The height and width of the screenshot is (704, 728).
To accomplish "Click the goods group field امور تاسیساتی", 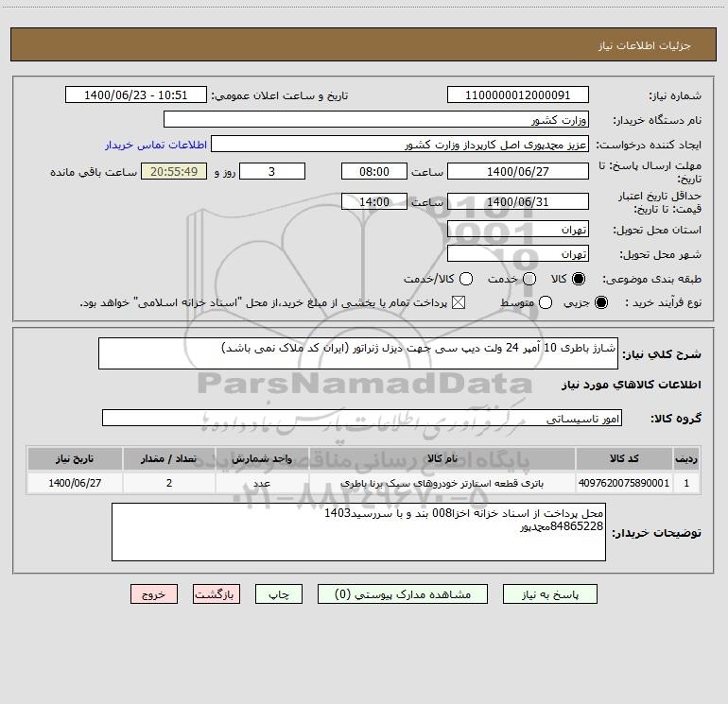I will tap(362, 418).
